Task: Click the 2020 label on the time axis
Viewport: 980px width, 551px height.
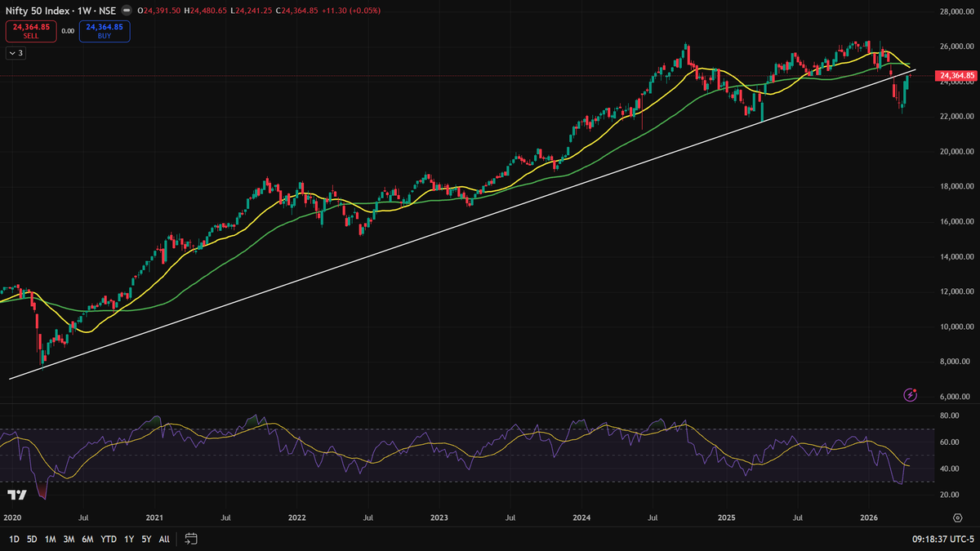Action: coord(11,518)
